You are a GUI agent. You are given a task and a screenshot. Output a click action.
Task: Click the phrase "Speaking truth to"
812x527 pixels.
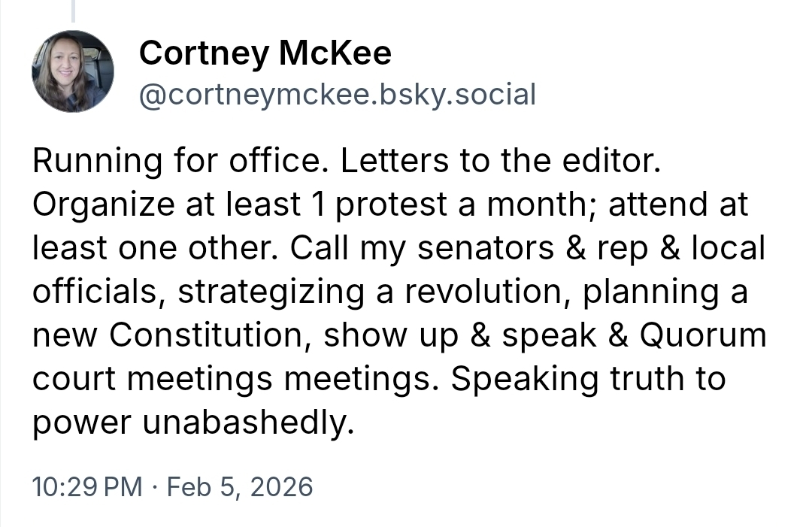588,380
